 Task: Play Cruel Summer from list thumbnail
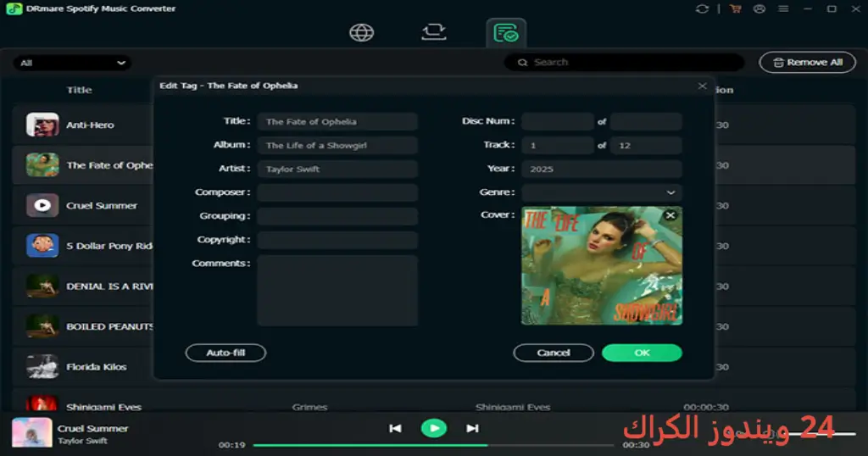[x=42, y=205]
